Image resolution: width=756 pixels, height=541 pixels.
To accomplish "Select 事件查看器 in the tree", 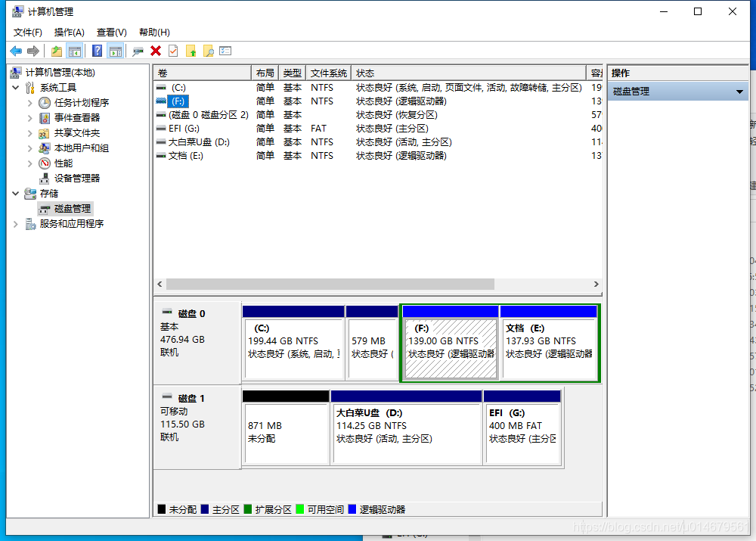I will [x=77, y=118].
